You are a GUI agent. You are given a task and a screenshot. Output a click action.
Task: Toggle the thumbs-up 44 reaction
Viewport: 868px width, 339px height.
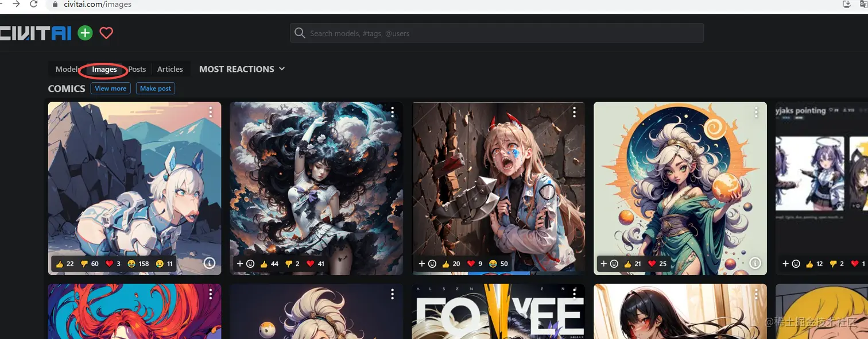[269, 264]
